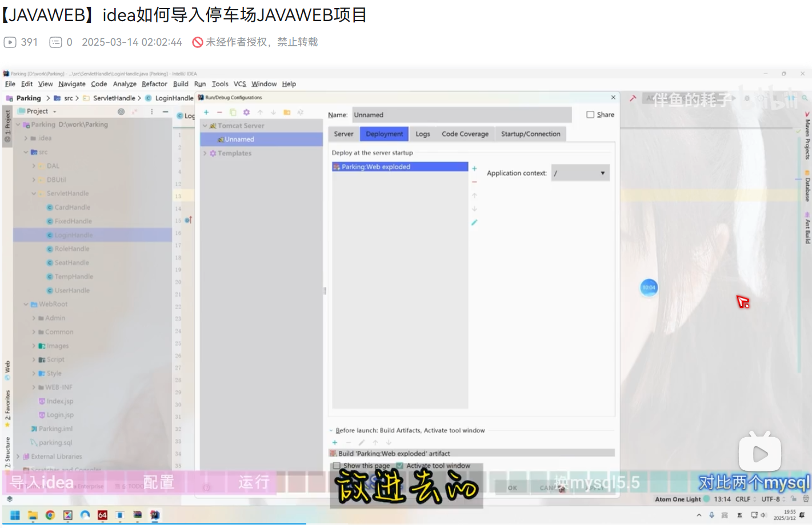Add deployment artifact with green plus
Image resolution: width=812 pixels, height=528 pixels.
pyautogui.click(x=474, y=169)
